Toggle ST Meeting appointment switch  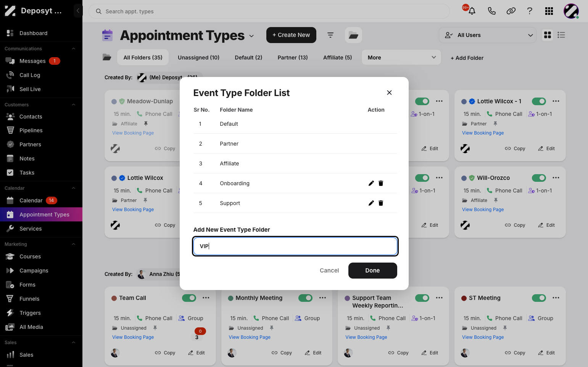coord(539,298)
